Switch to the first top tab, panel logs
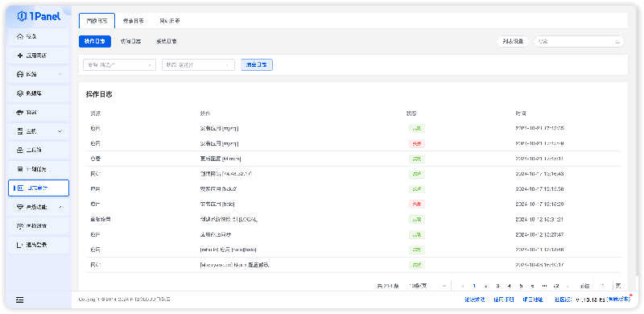The width and height of the screenshot is (644, 314). pos(97,21)
